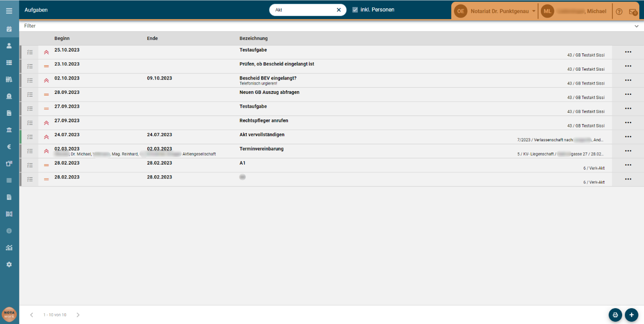Toggle the inkl. Personen checkbox

tap(355, 10)
